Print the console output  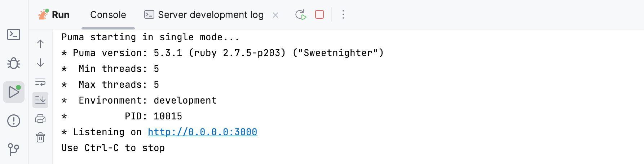pyautogui.click(x=40, y=119)
